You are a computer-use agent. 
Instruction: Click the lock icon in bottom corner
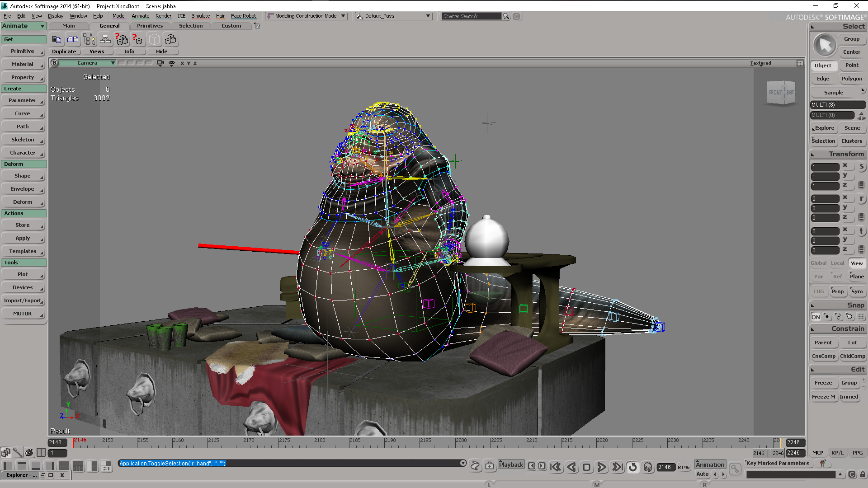pyautogui.click(x=863, y=474)
